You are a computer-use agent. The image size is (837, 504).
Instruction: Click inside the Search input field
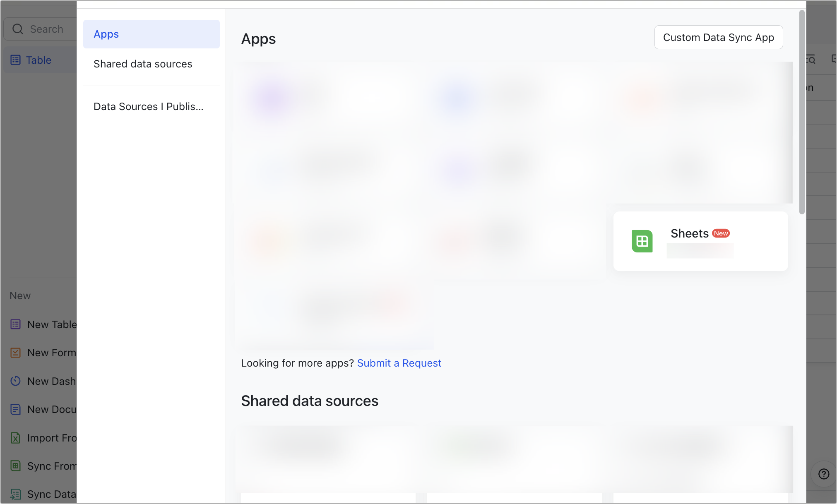tap(46, 29)
